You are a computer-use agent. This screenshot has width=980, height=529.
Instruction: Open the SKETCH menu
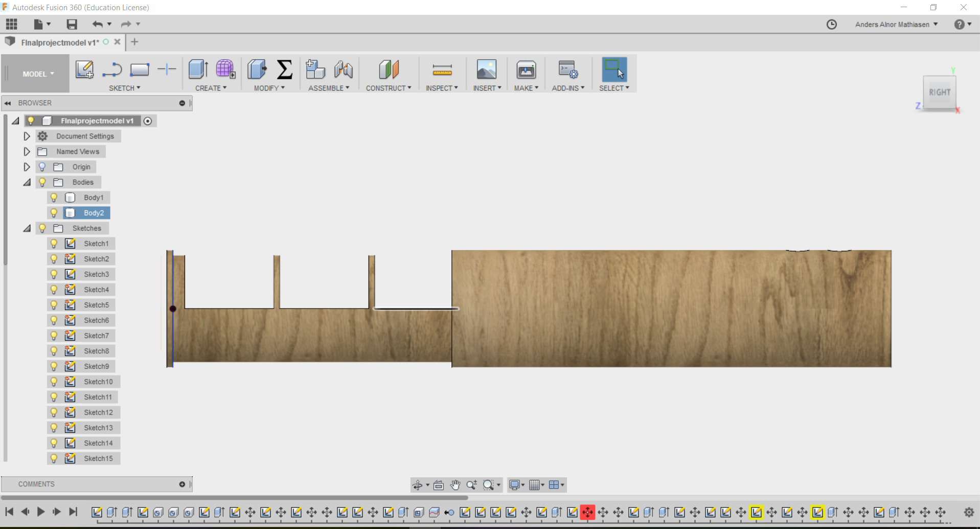(124, 88)
